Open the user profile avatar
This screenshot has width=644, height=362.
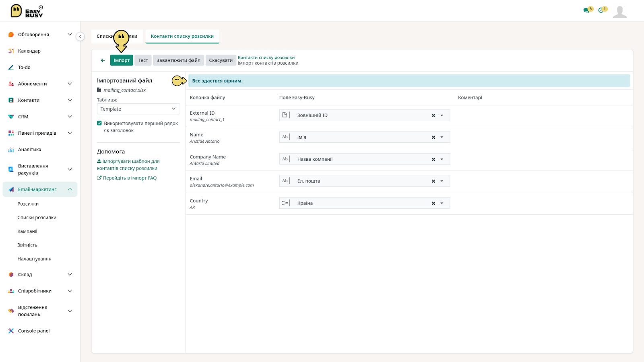tap(619, 12)
